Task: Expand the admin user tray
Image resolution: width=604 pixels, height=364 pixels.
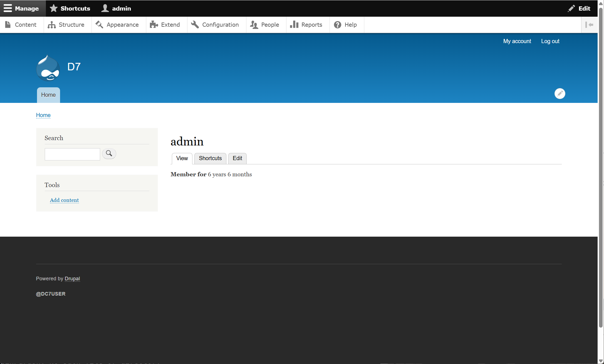Action: (116, 8)
